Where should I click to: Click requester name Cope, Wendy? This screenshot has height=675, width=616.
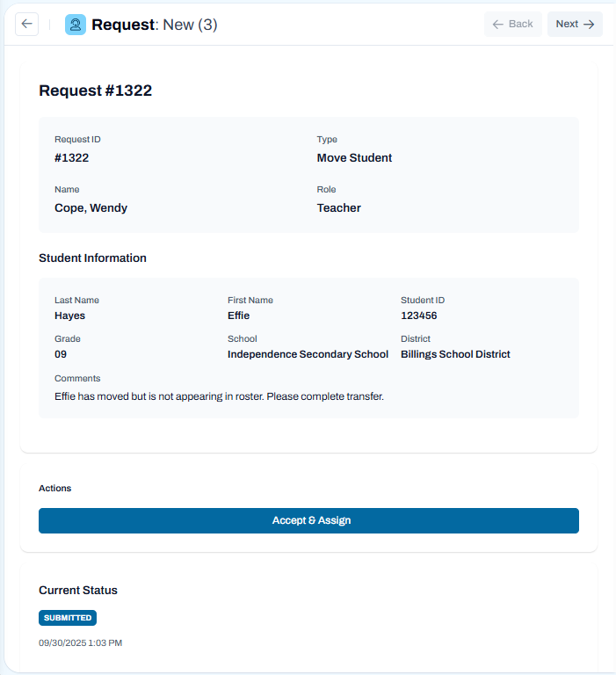[91, 208]
